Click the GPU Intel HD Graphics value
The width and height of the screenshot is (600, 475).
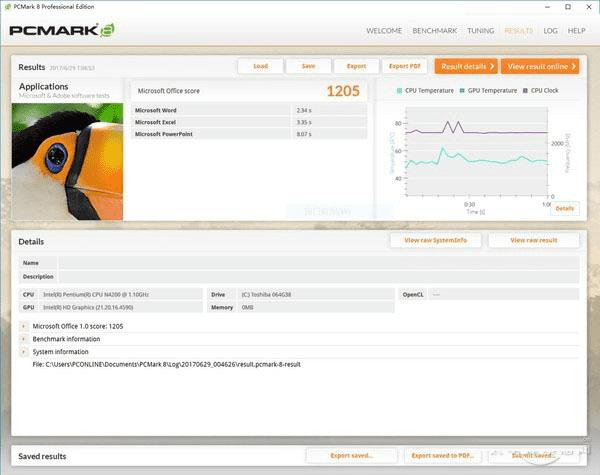point(121,307)
